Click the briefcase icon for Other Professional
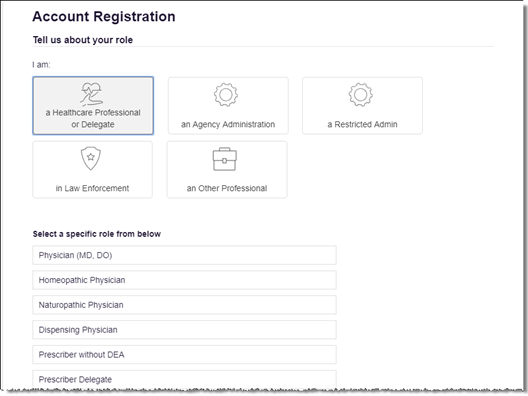 (x=225, y=159)
